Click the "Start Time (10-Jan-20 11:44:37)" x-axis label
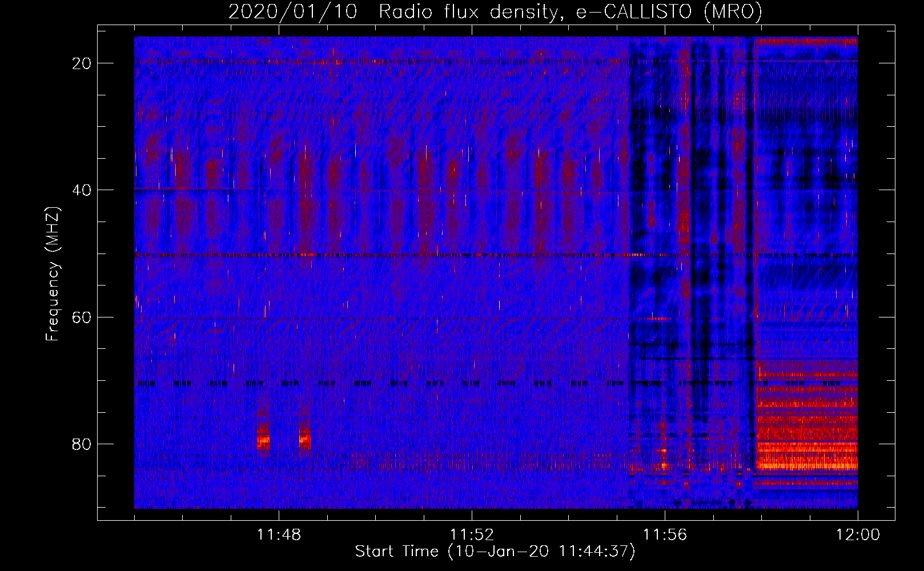924x571 pixels. click(495, 552)
